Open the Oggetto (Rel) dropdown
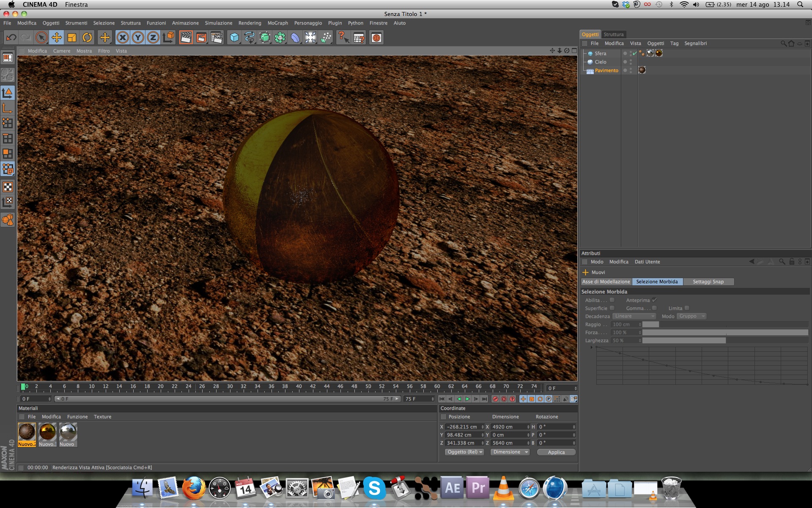 (x=464, y=452)
